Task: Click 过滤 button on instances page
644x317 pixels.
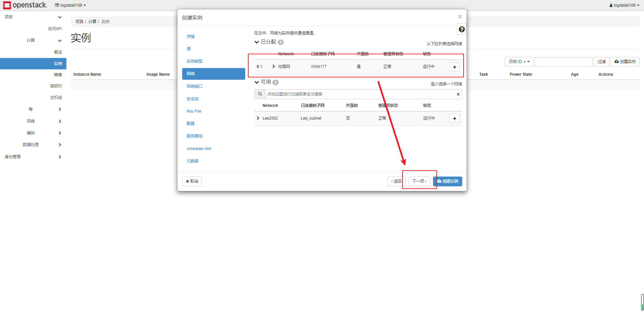Action: coord(601,62)
